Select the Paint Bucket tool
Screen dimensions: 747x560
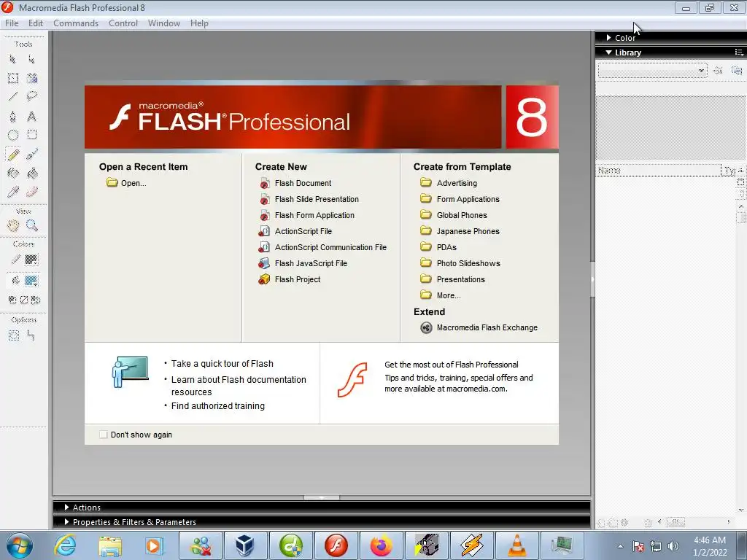click(x=32, y=173)
